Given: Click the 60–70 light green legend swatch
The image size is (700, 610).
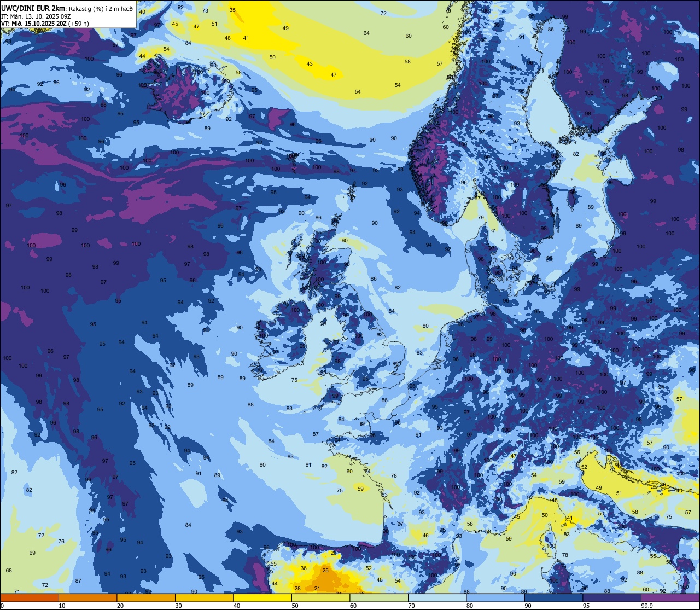Looking at the screenshot, I should click(379, 597).
